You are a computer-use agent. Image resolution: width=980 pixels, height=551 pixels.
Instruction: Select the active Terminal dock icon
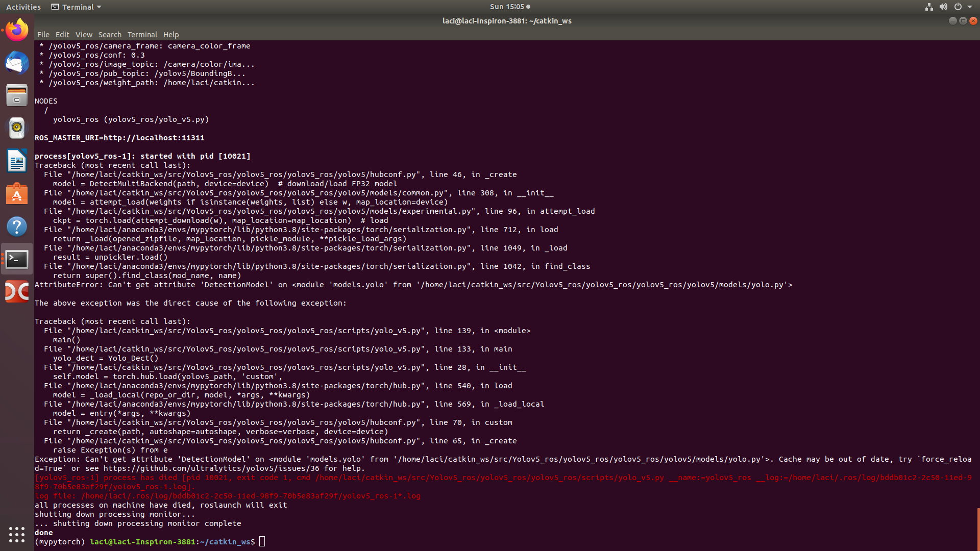pyautogui.click(x=16, y=259)
